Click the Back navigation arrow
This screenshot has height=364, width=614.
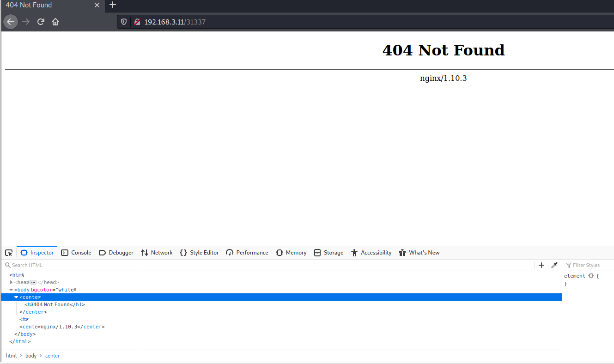(10, 21)
